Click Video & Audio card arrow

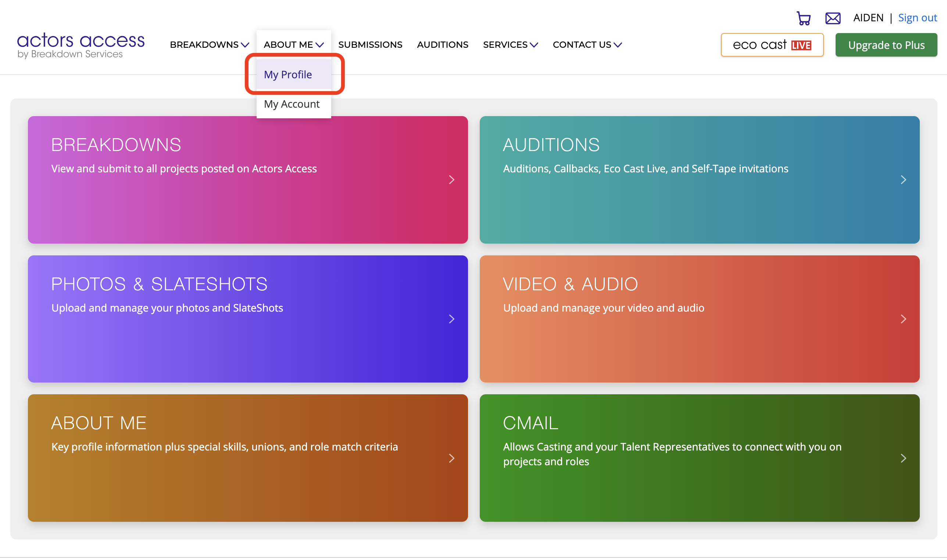tap(903, 319)
